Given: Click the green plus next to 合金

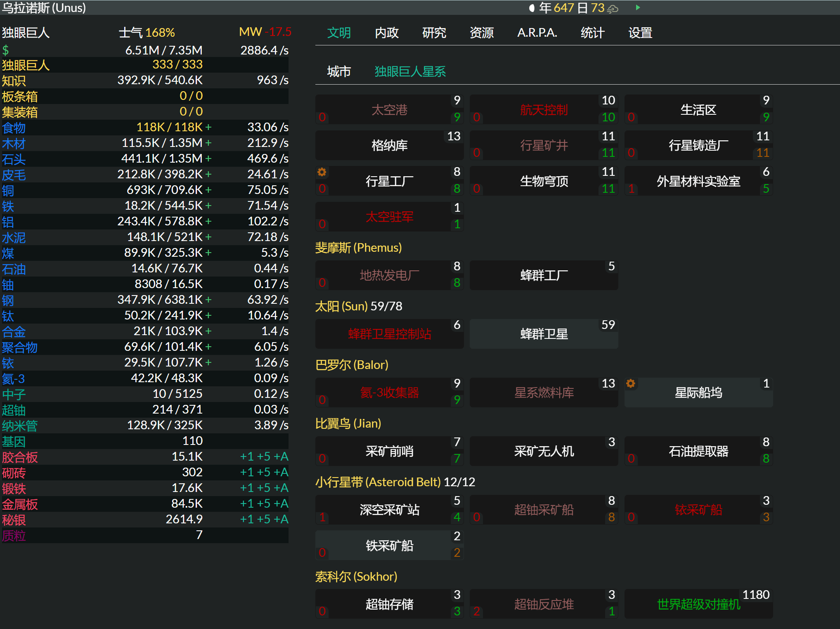Looking at the screenshot, I should pos(208,331).
